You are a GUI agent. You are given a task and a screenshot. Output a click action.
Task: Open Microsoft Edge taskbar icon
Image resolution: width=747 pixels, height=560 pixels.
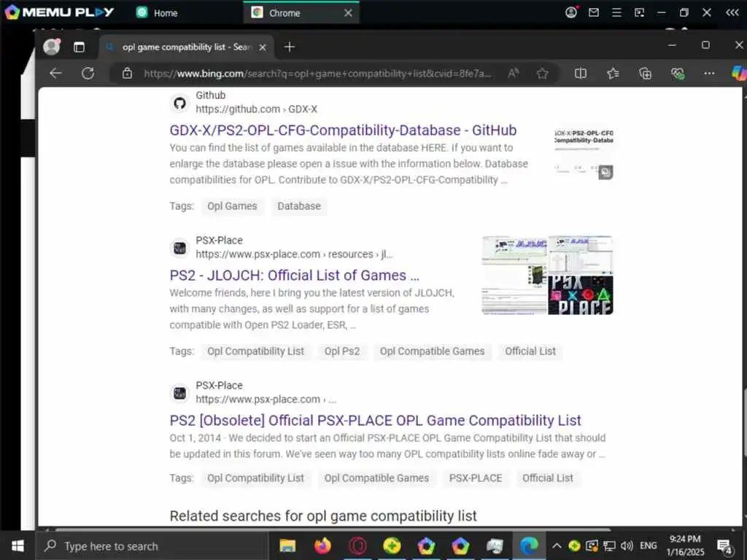tap(529, 545)
